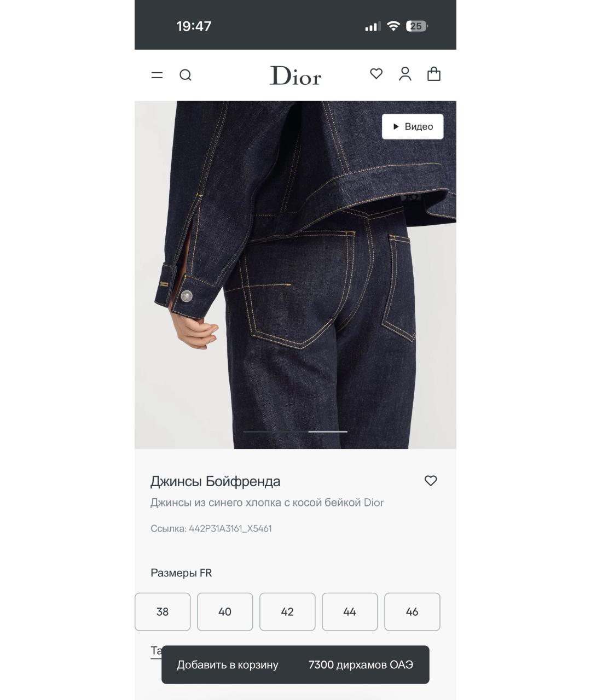591x700 pixels.
Task: Go to Dior logo home
Action: click(296, 75)
